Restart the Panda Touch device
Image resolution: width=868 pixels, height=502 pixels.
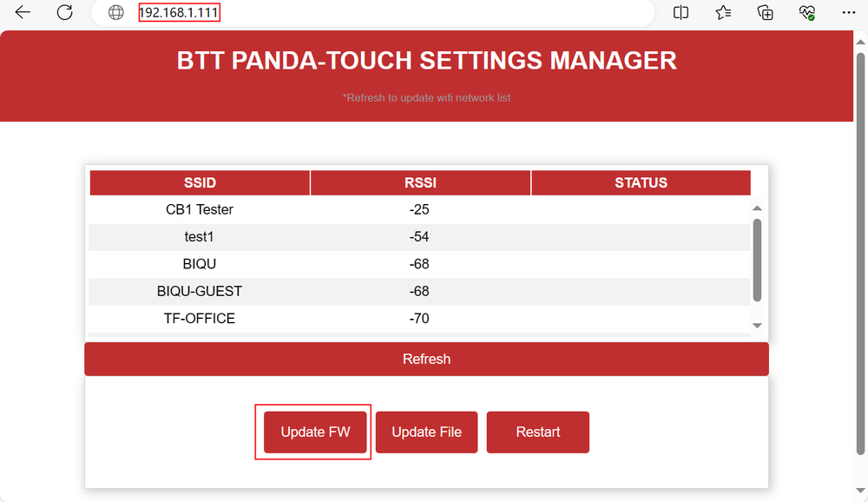[538, 432]
